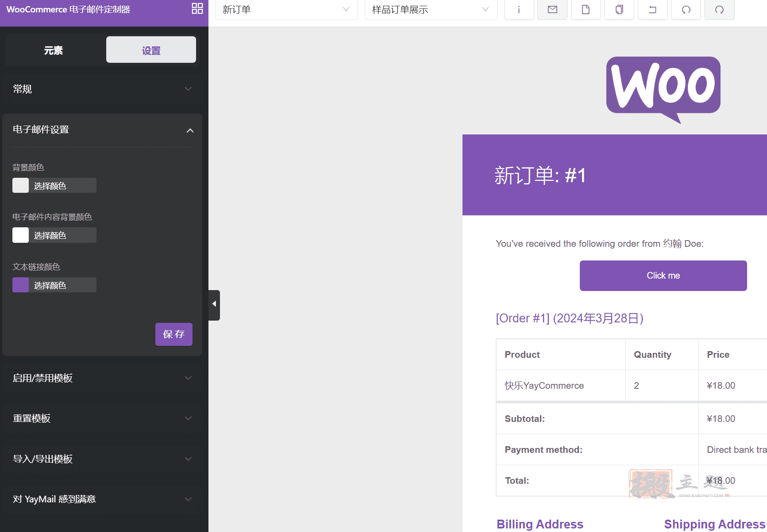Open the [Order #1] link in the email

[570, 318]
